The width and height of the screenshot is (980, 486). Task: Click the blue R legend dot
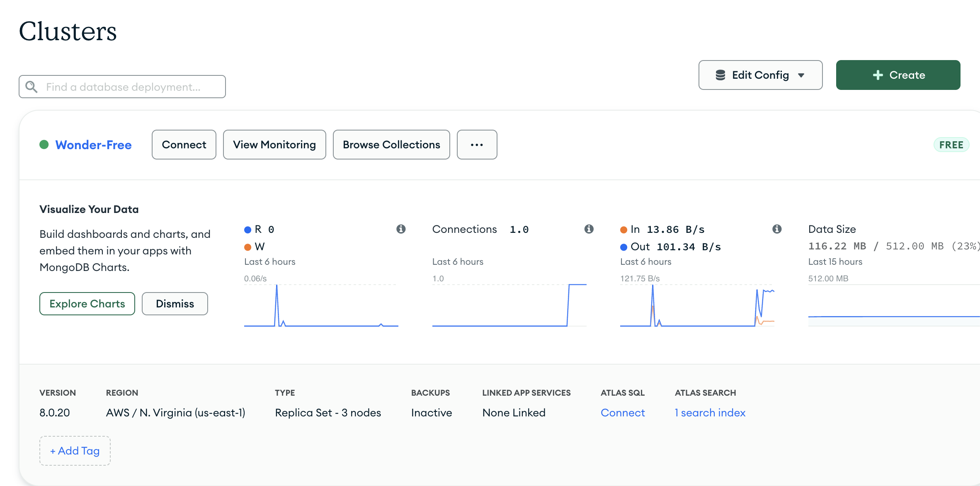(248, 230)
